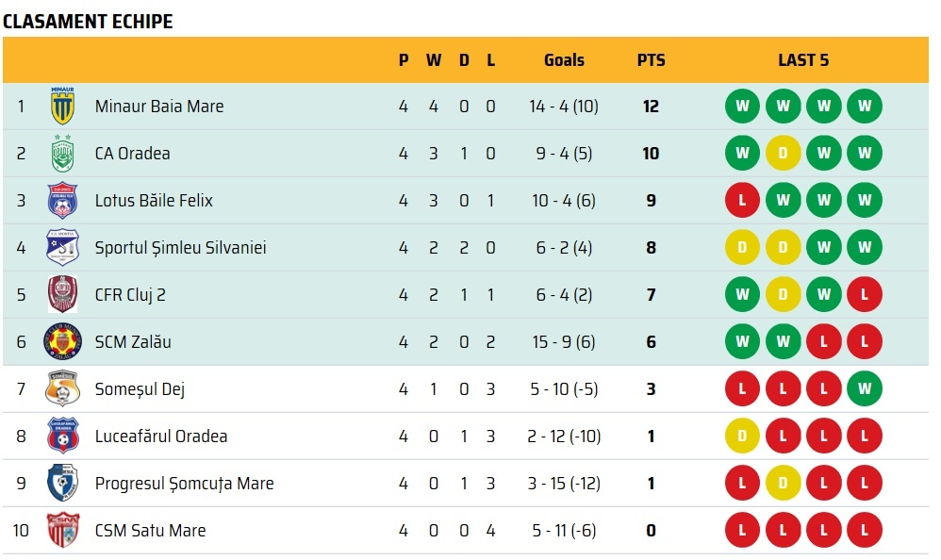Open the CFR Cluj 2 team name
The width and height of the screenshot is (941, 560).
click(x=130, y=295)
